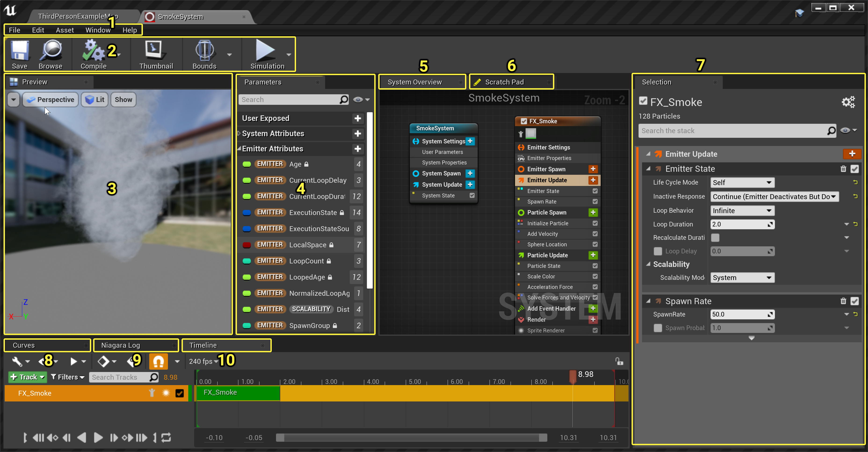This screenshot has width=868, height=452.
Task: Open the Life Cycle Mode dropdown
Action: 742,182
